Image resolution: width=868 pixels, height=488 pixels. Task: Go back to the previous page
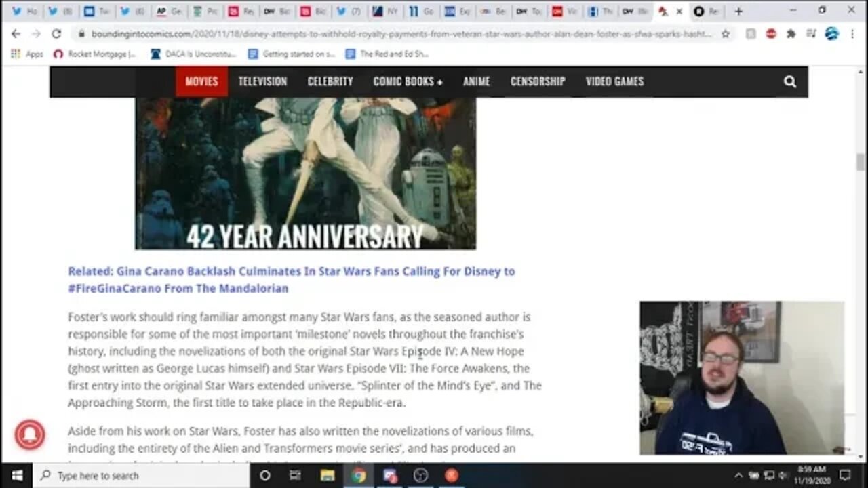(x=16, y=33)
